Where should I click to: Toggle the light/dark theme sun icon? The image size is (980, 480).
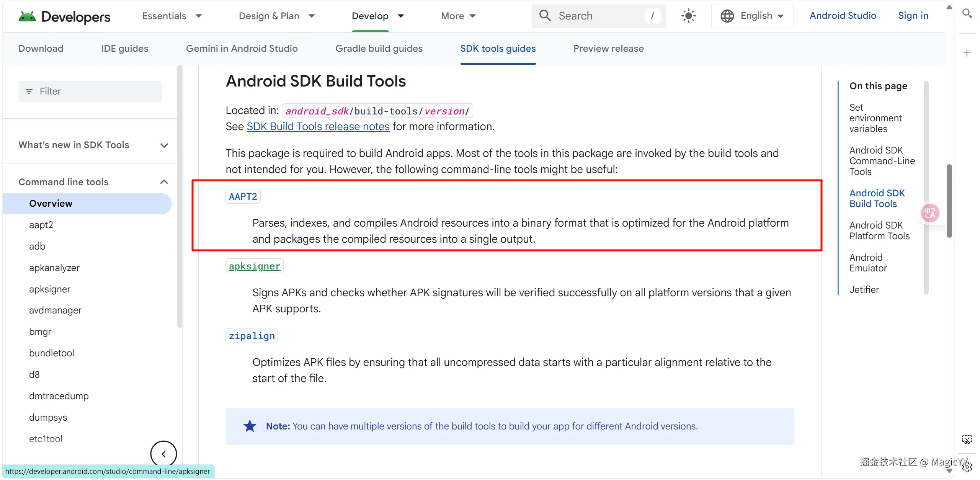point(688,16)
